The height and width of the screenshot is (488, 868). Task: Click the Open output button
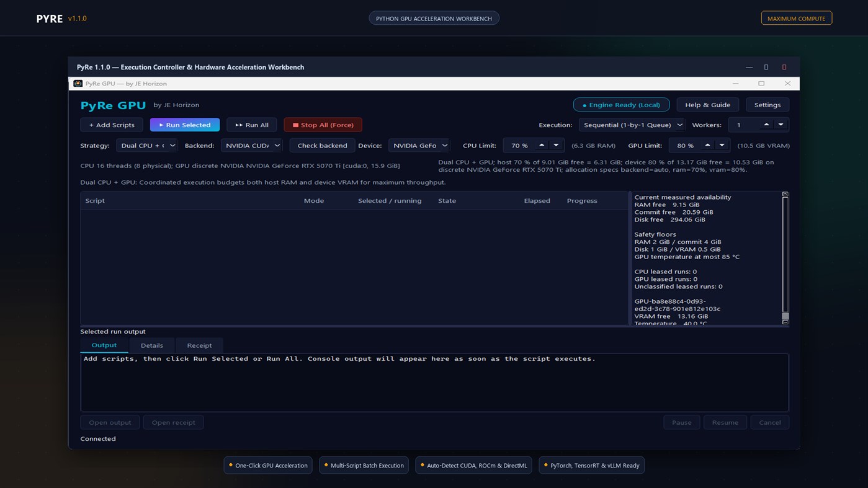110,422
